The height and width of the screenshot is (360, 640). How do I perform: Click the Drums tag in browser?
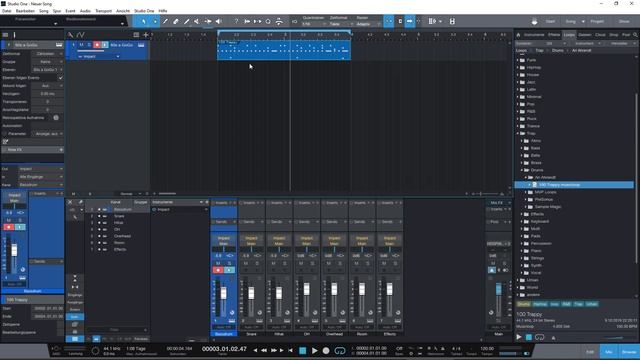(x=523, y=304)
